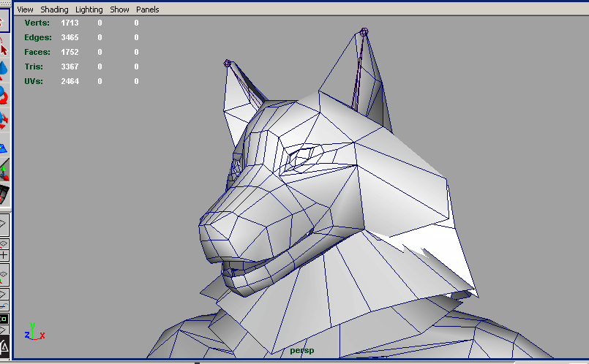This screenshot has height=364, width=589.
Task: Click the vertex at right ear tip
Action: click(364, 31)
